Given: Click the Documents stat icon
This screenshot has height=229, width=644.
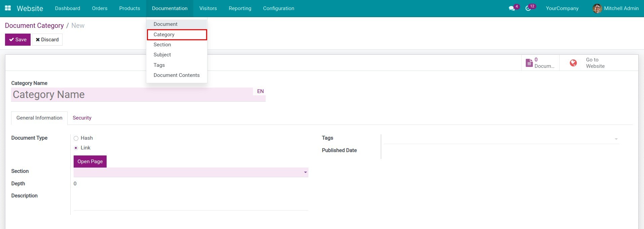Looking at the screenshot, I should (x=529, y=63).
